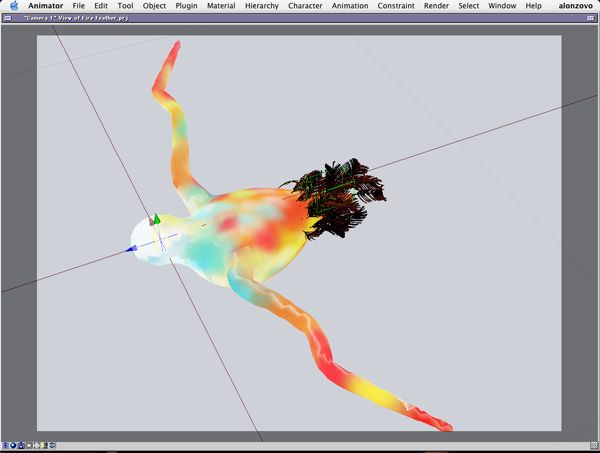Open the Window menu

pyautogui.click(x=502, y=6)
